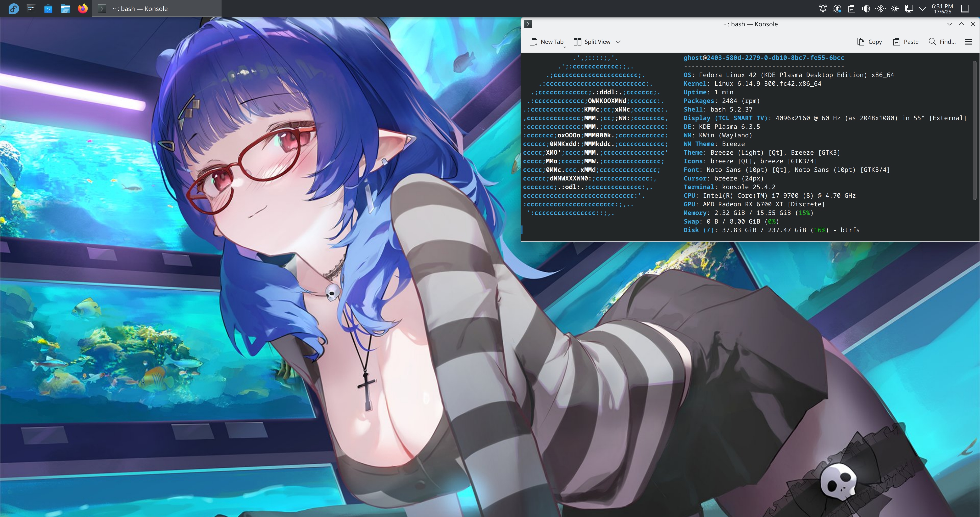980x517 pixels.
Task: Expand hidden system tray icons
Action: click(923, 8)
